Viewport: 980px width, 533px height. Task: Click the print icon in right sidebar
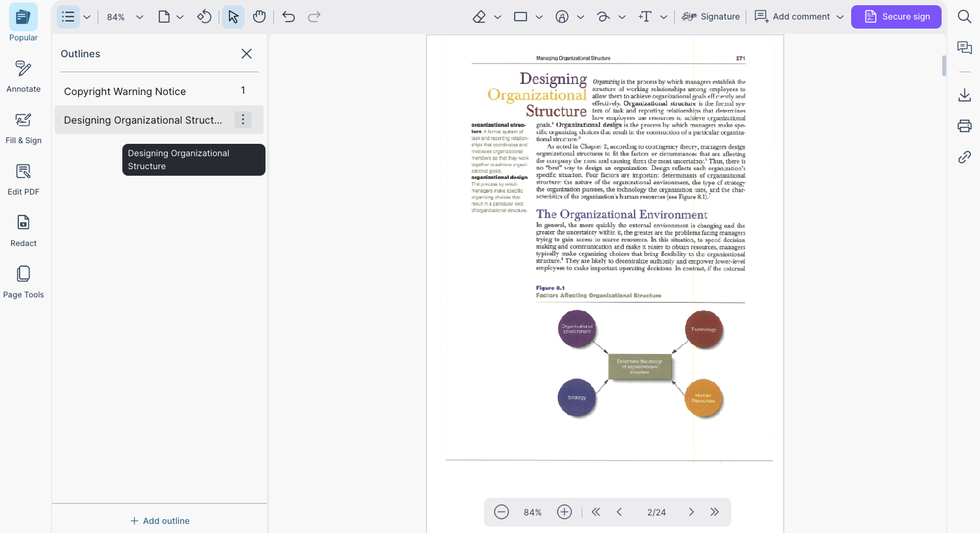965,125
